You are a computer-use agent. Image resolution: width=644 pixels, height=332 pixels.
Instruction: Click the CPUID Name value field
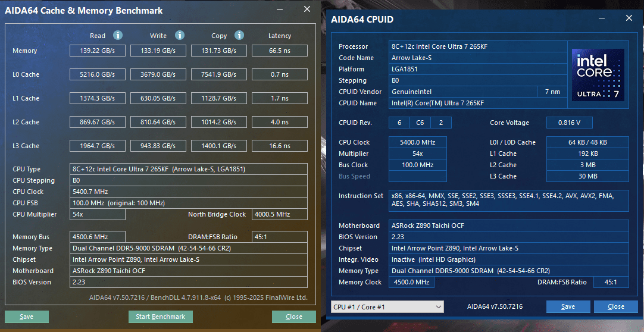478,103
